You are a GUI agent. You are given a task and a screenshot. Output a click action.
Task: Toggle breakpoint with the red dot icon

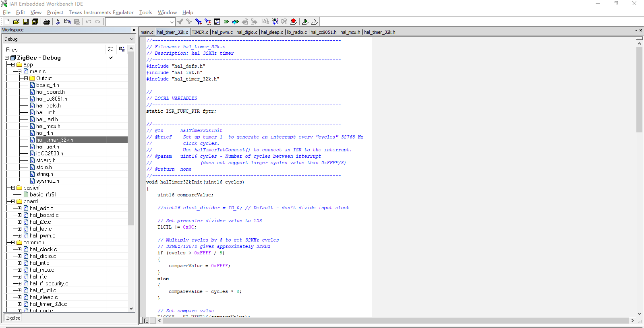coord(294,22)
